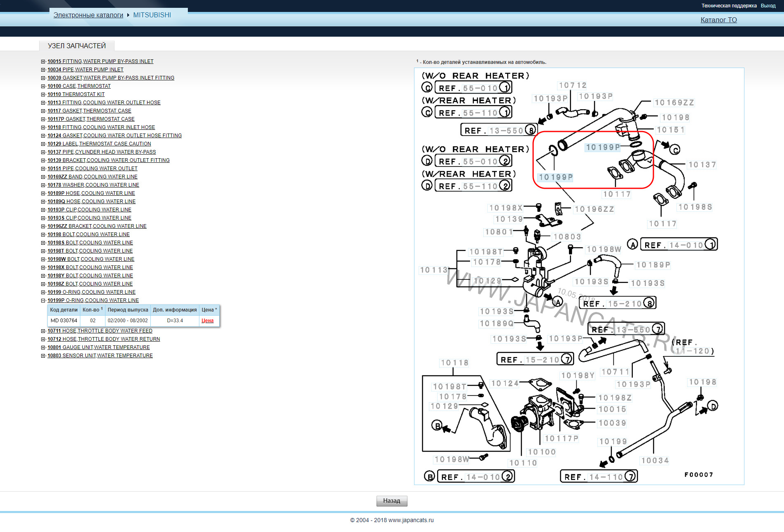The image size is (784, 532).
Task: Expand the 10199 O-RING,COOLING WATER LINE node
Action: click(43, 292)
